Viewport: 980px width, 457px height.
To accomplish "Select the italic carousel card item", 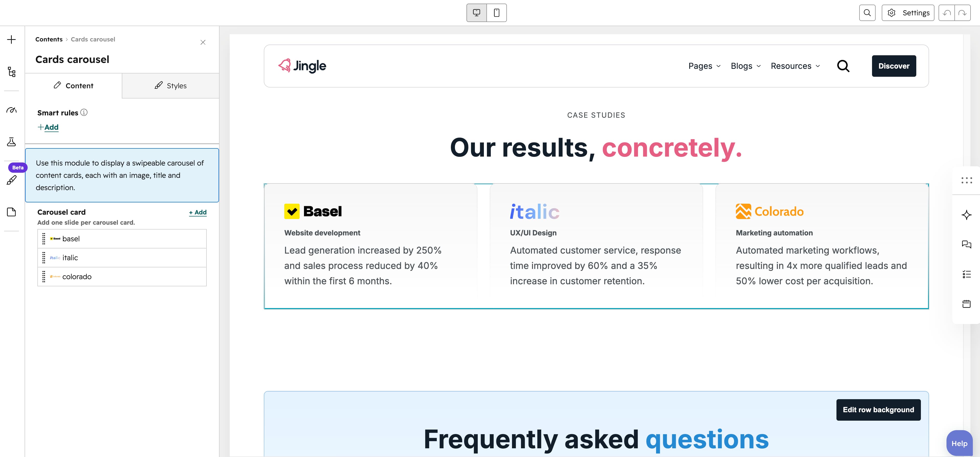I will 122,258.
